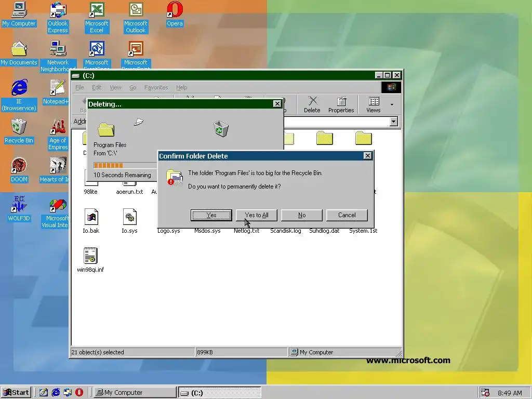Click '21 object(s) selected' in status bar
This screenshot has height=399, width=532.
tap(97, 352)
